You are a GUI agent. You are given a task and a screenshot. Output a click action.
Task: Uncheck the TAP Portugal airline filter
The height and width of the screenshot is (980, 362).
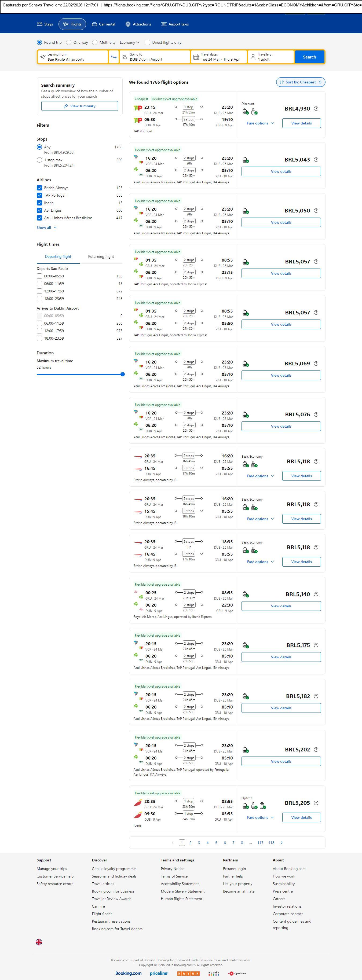tap(39, 195)
